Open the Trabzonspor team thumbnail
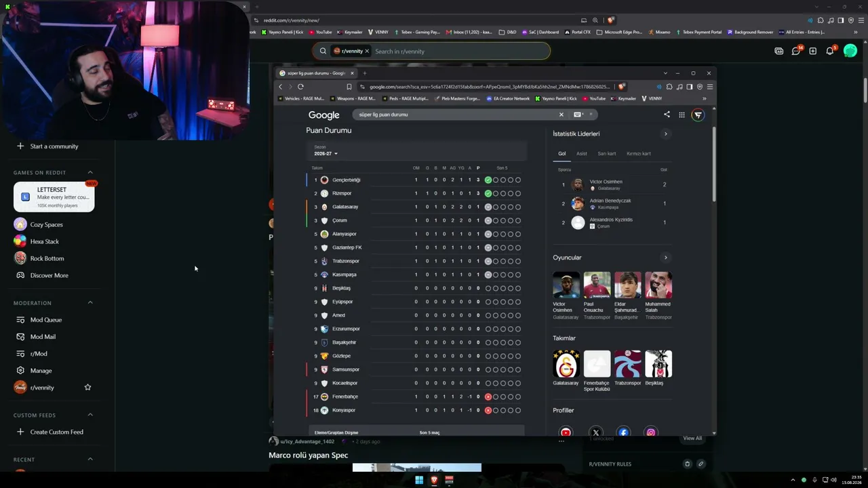Viewport: 868px width, 488px height. click(x=627, y=364)
